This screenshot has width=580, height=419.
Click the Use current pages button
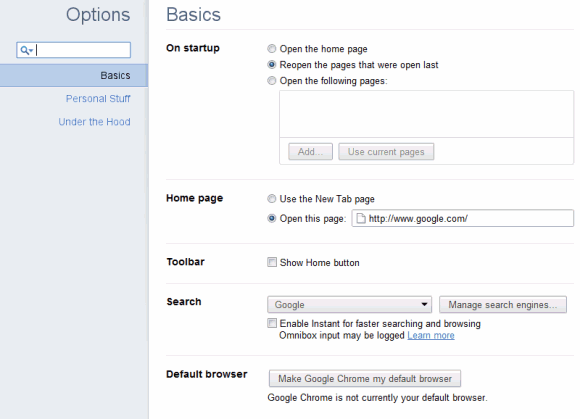click(x=386, y=152)
